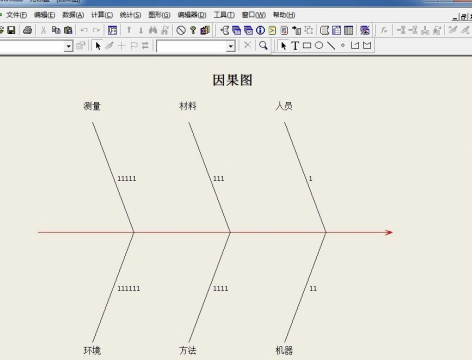Open the 文件(F) menu
Viewport: 472px width, 360px height.
(16, 15)
